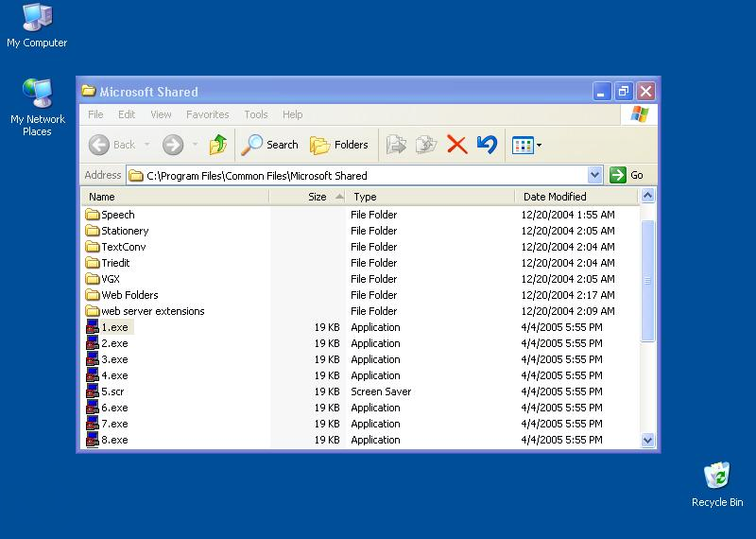
Task: Select the 2.exe application icon
Action: tap(92, 343)
